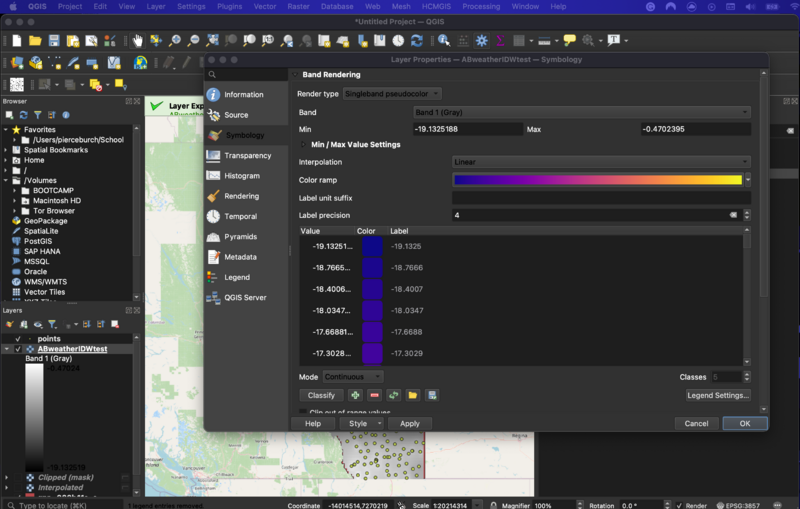Click the remove selected row minus icon
Image resolution: width=800 pixels, height=509 pixels.
[x=374, y=395]
